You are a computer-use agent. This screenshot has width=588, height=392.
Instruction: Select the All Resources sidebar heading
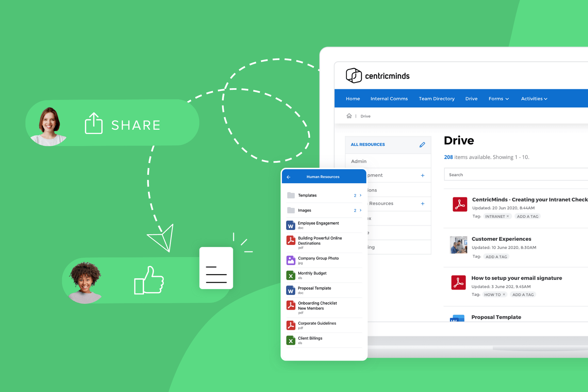(x=368, y=144)
